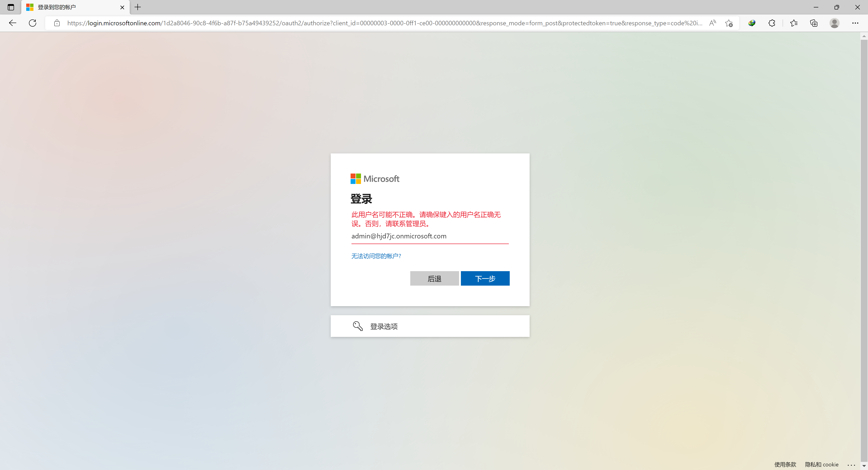View site security lock info
The image size is (868, 470).
57,23
